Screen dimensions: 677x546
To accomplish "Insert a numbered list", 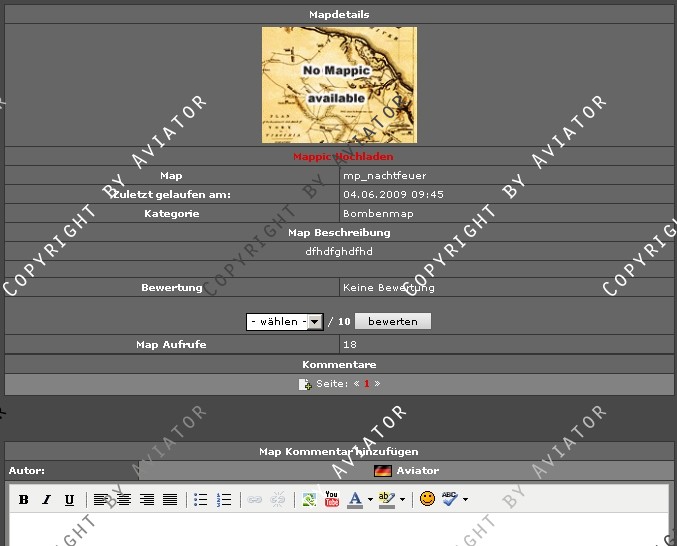I will pos(224,500).
